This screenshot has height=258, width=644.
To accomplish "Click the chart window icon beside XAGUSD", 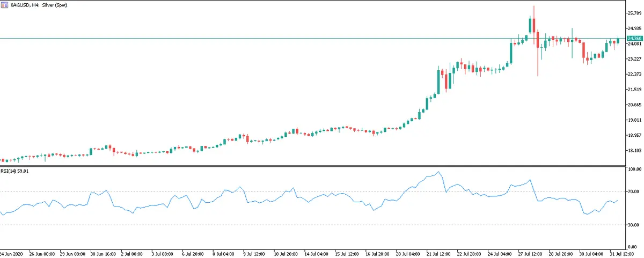I will (x=4, y=5).
